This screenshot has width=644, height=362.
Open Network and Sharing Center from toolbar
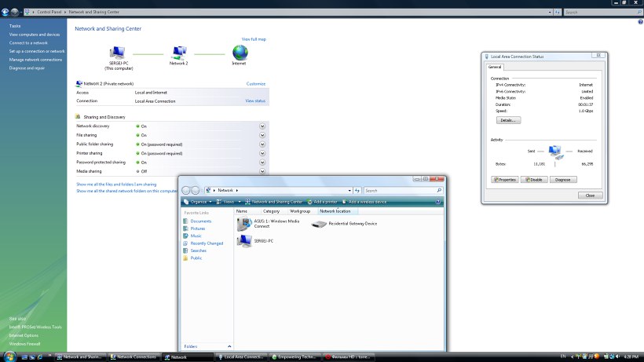click(x=275, y=202)
